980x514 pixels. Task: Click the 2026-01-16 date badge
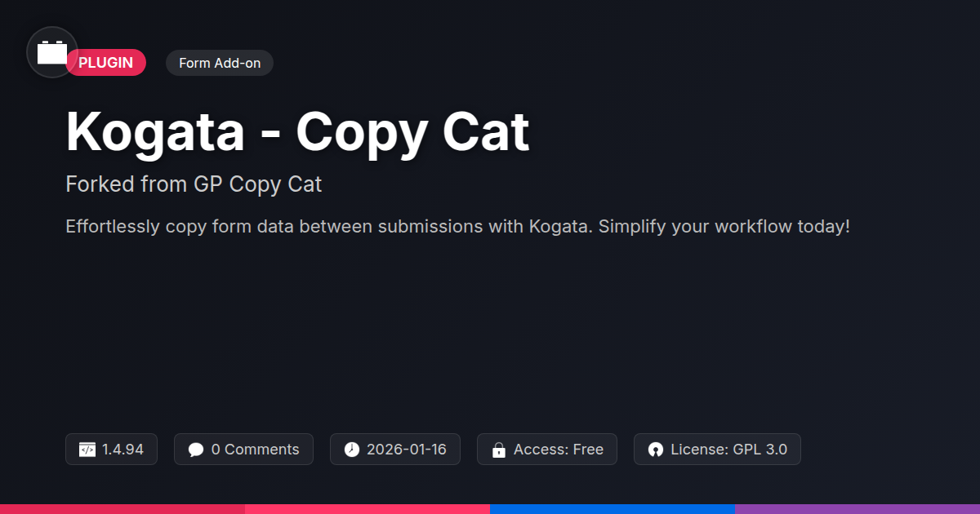click(395, 450)
